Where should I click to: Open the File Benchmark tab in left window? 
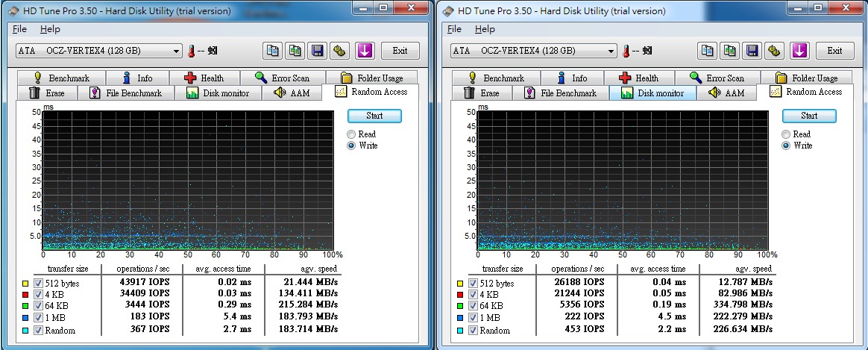tap(126, 93)
